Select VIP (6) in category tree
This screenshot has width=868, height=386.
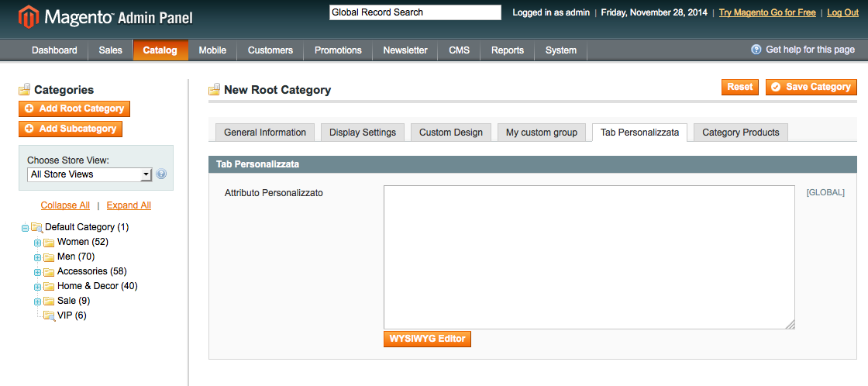72,315
